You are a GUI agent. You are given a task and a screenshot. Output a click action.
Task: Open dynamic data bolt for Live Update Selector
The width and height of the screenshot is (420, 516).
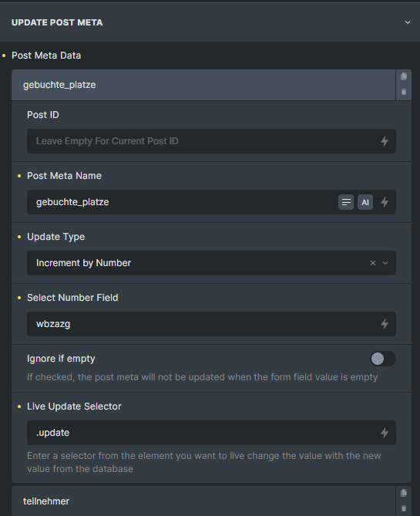(384, 433)
